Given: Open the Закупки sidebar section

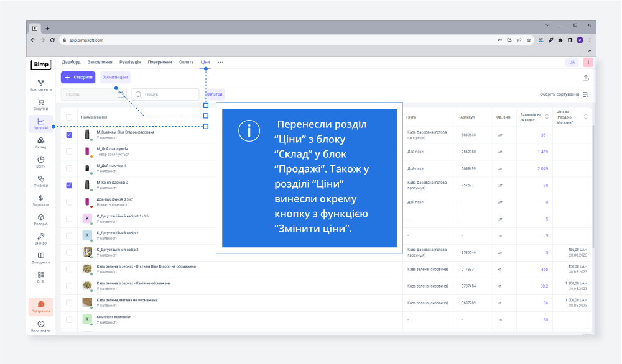Looking at the screenshot, I should [x=40, y=104].
